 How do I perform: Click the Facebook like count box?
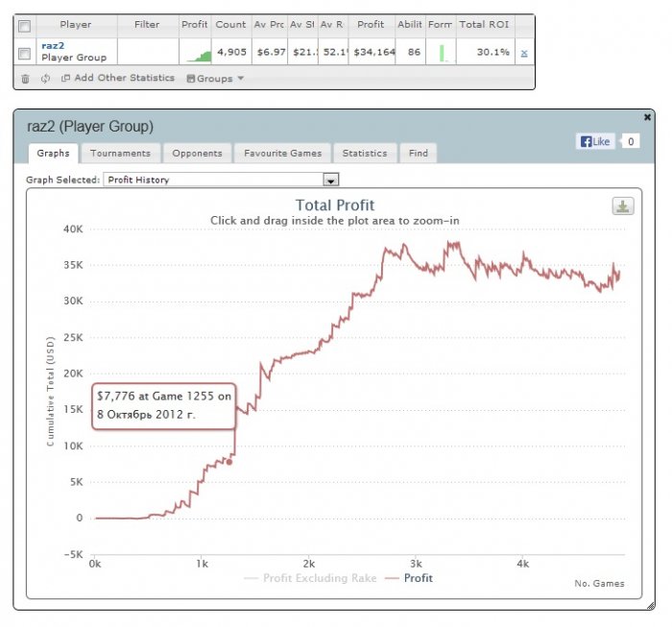click(x=631, y=141)
